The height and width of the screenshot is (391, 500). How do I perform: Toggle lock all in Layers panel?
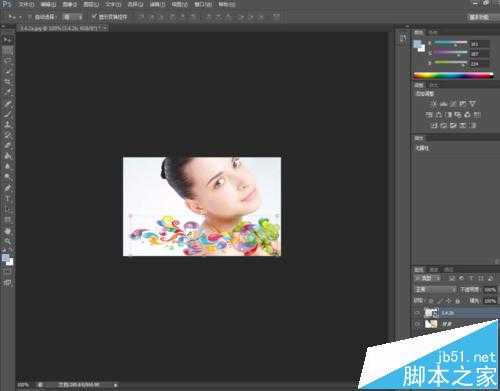pos(457,301)
